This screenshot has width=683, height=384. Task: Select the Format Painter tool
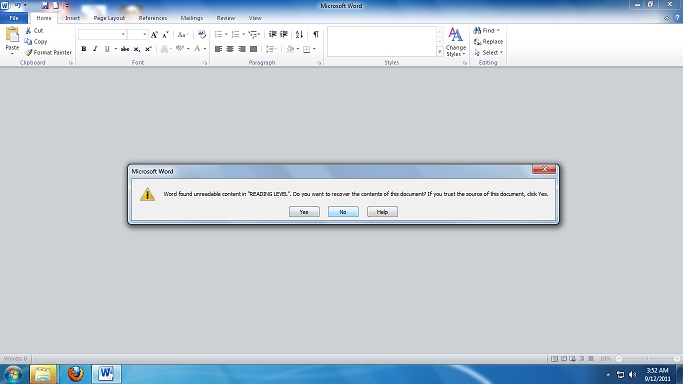click(48, 52)
